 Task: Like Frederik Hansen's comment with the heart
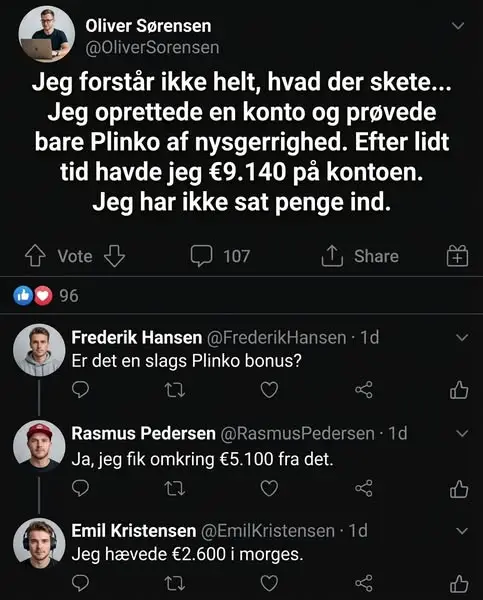(269, 390)
